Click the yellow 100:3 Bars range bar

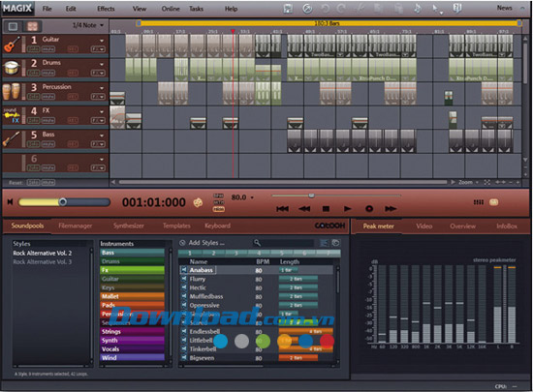329,23
